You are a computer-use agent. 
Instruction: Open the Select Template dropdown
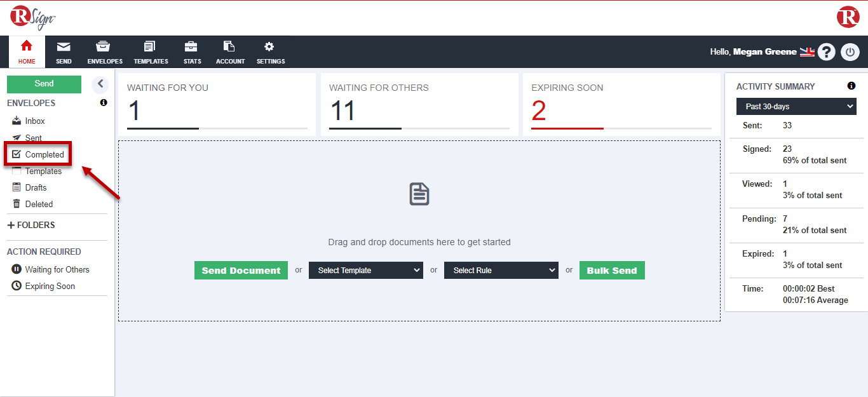[x=366, y=271]
